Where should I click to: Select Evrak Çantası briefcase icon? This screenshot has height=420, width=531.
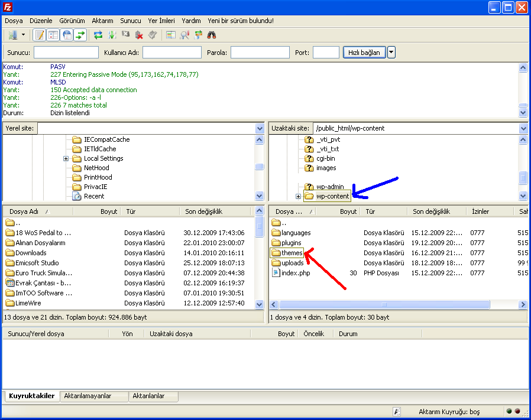click(x=10, y=283)
